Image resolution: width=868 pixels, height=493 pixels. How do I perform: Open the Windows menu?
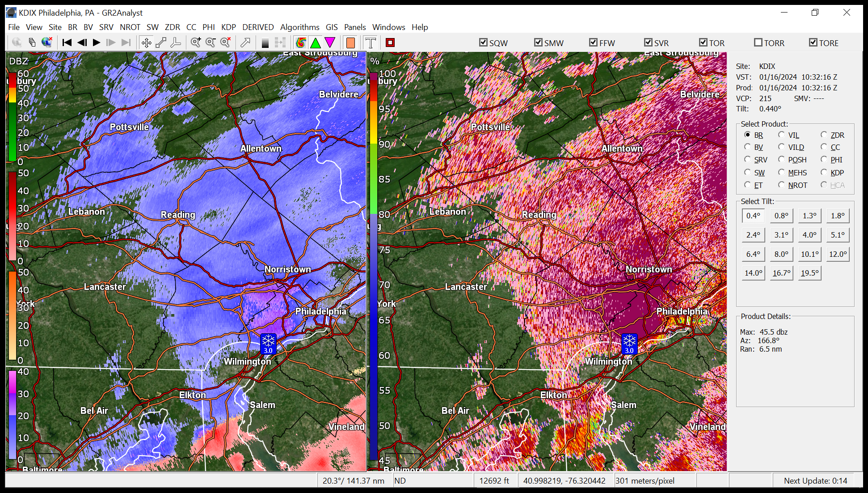(x=388, y=27)
